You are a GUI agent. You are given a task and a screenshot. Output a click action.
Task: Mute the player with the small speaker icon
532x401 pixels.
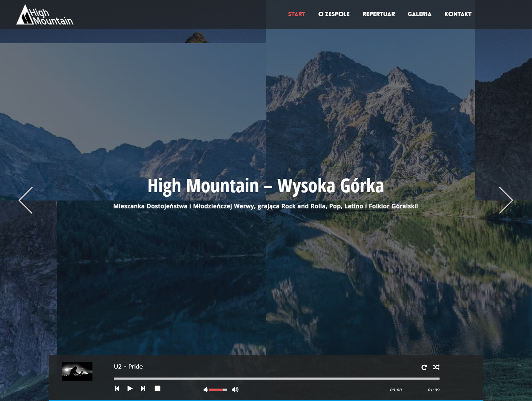point(206,390)
